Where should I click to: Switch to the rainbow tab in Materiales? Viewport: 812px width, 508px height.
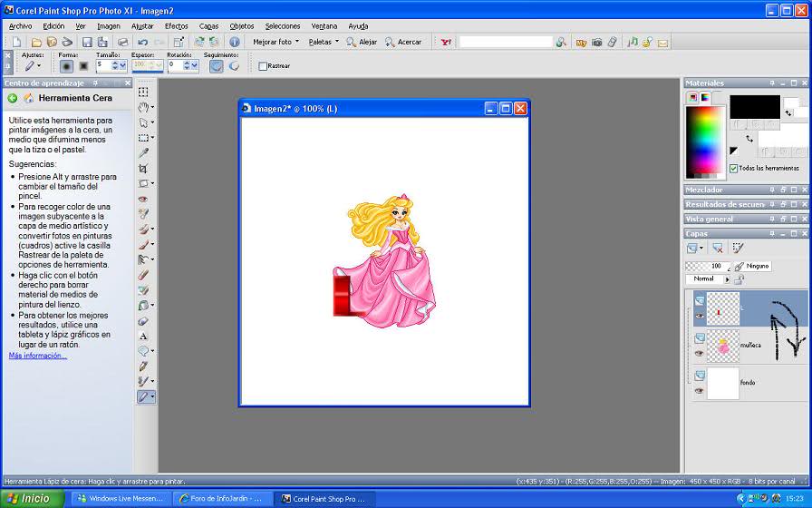tap(705, 97)
